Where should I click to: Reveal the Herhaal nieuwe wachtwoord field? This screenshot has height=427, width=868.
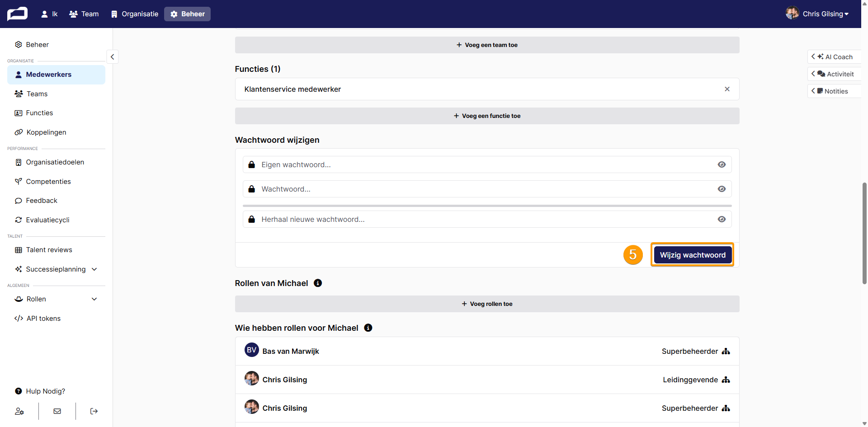722,219
